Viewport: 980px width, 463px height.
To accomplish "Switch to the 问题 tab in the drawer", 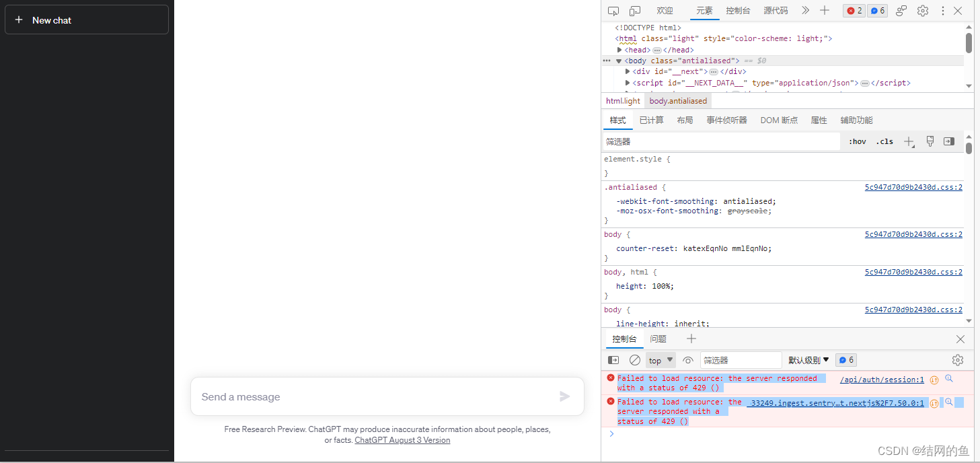I will pyautogui.click(x=658, y=339).
